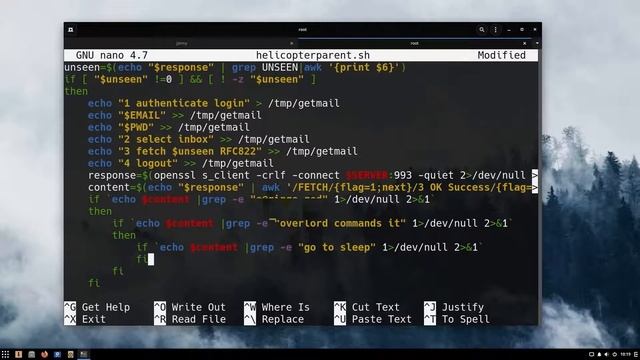Image resolution: width=640 pixels, height=360 pixels.
Task: Select the active terminal icon in the taskbar
Action: pyautogui.click(x=84, y=354)
